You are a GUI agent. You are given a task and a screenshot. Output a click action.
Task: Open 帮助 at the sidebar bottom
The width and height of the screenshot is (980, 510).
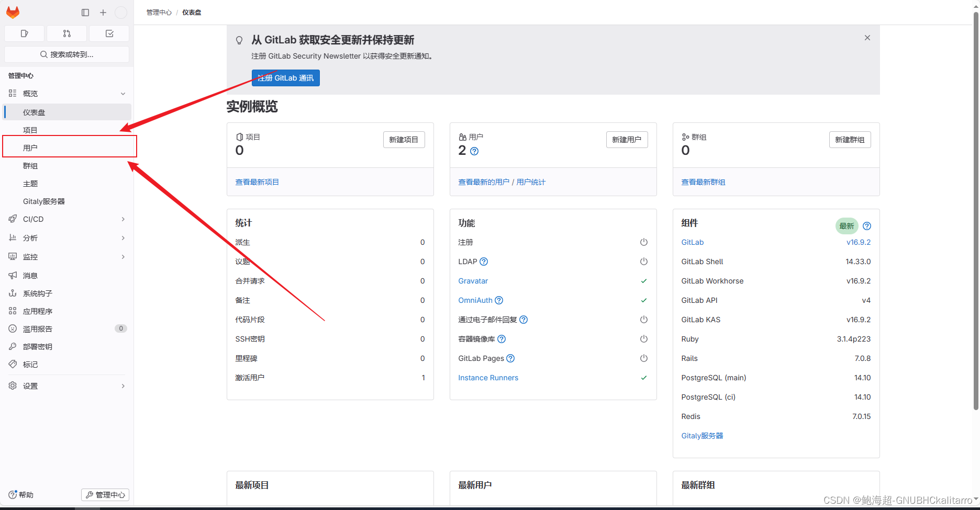point(21,495)
